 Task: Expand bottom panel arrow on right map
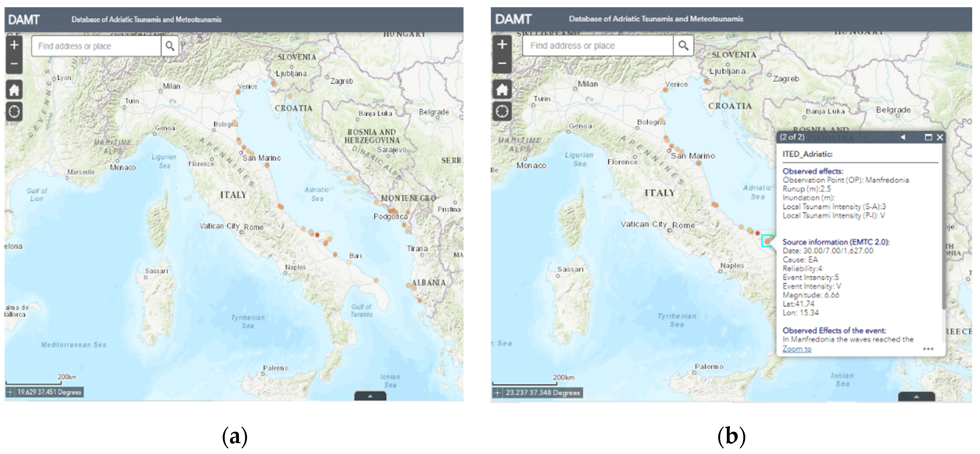click(x=916, y=397)
